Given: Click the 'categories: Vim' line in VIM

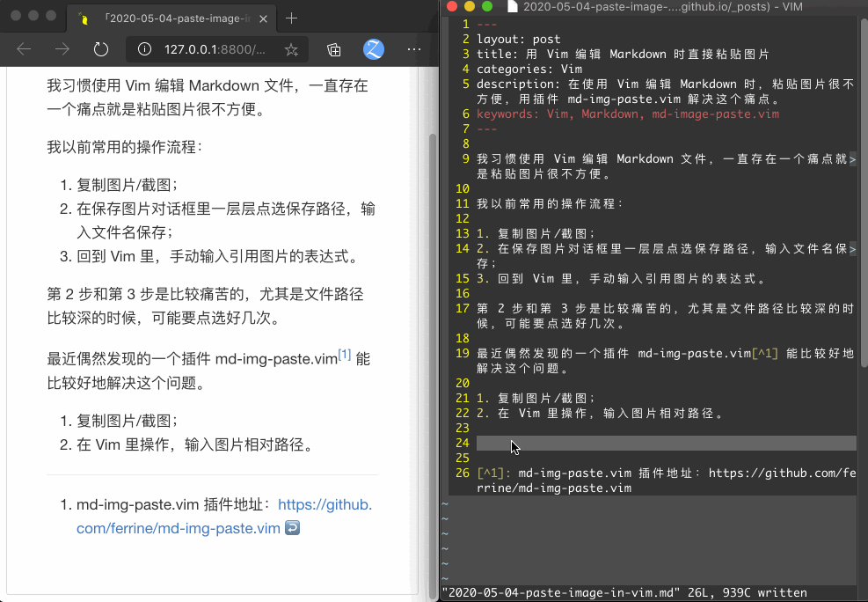Looking at the screenshot, I should (529, 70).
